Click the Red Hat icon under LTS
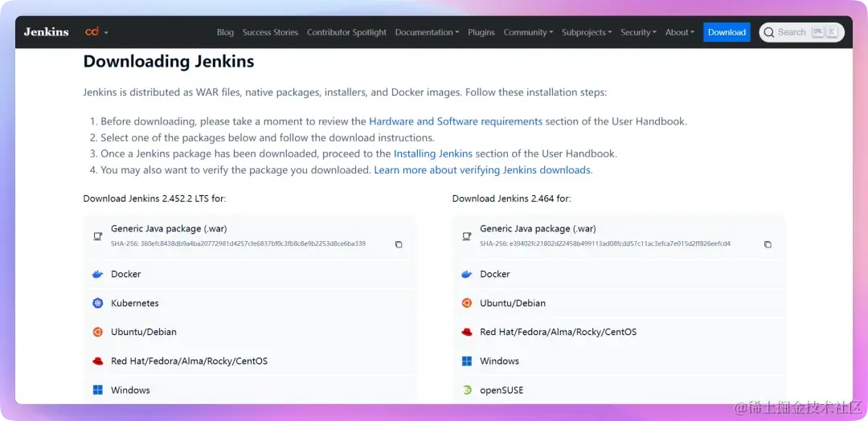The height and width of the screenshot is (421, 868). point(97,361)
